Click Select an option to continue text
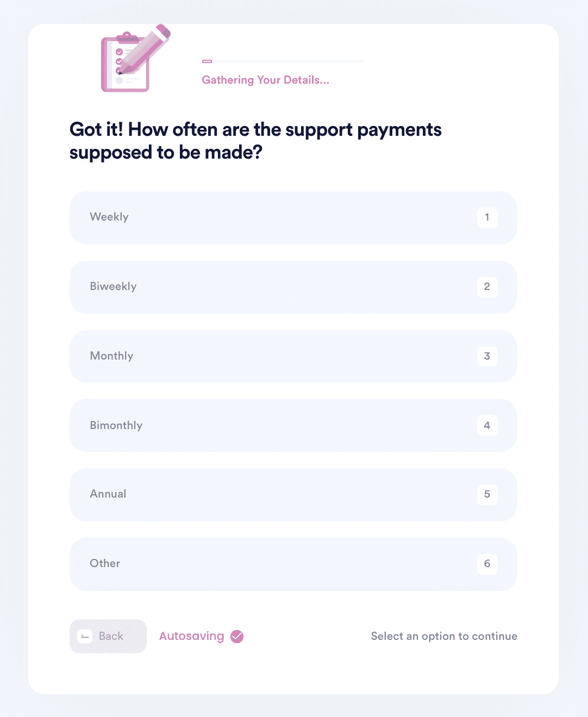 (x=444, y=636)
